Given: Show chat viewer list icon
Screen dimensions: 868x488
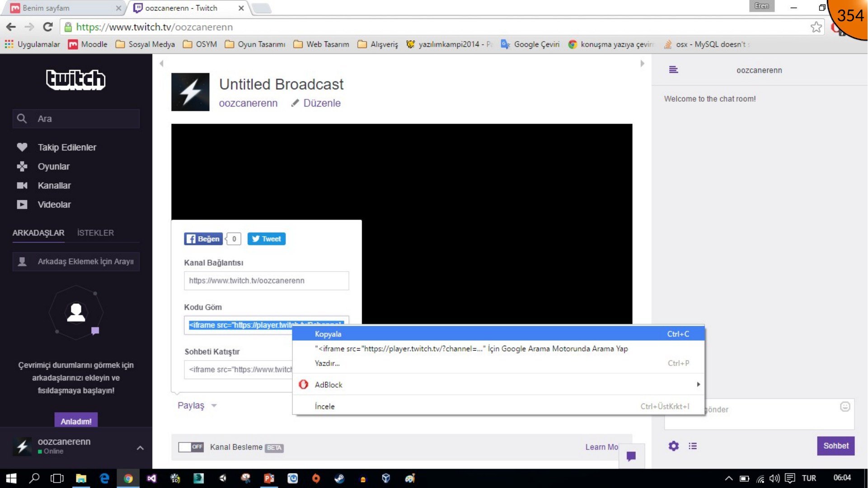Looking at the screenshot, I should (x=692, y=446).
